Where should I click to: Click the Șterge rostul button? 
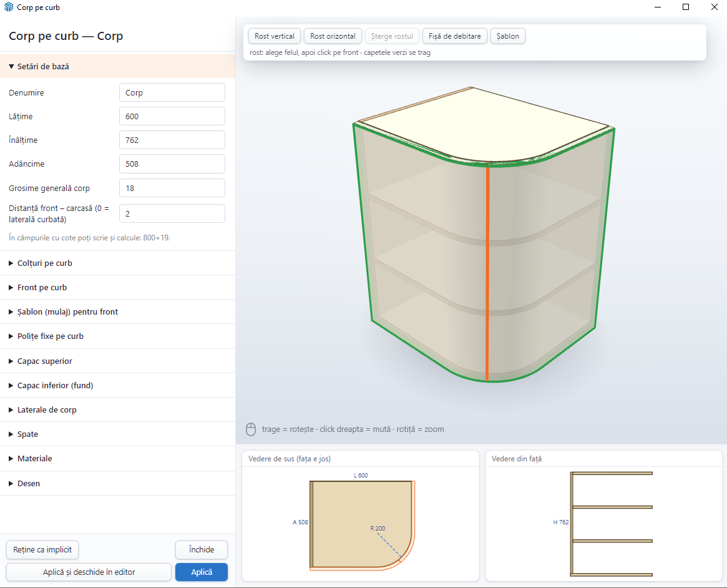(x=392, y=36)
